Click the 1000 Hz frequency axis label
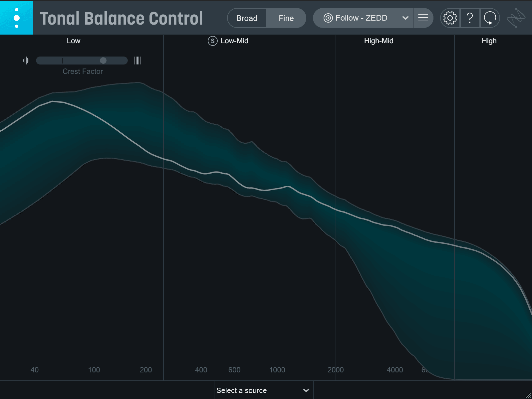Screen dimensions: 532x399 (x=277, y=370)
